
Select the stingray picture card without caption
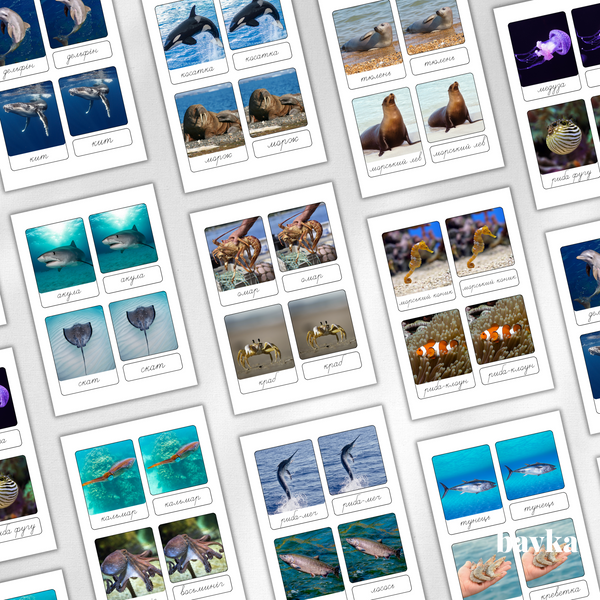tap(143, 326)
